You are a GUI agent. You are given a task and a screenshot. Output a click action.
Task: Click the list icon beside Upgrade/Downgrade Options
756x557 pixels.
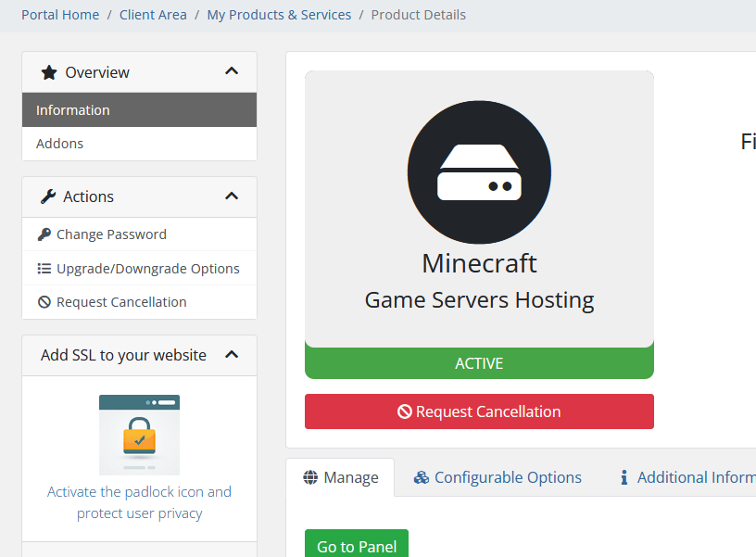tap(44, 269)
